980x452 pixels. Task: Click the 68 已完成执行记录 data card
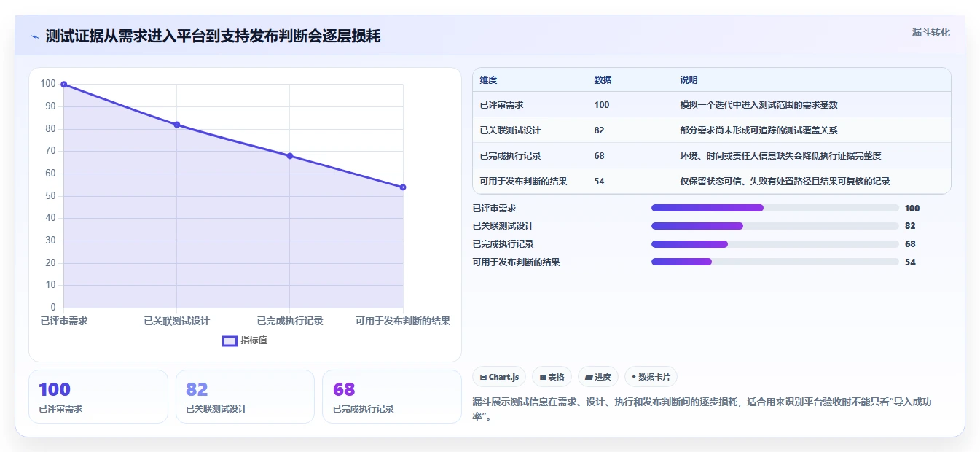pos(392,397)
